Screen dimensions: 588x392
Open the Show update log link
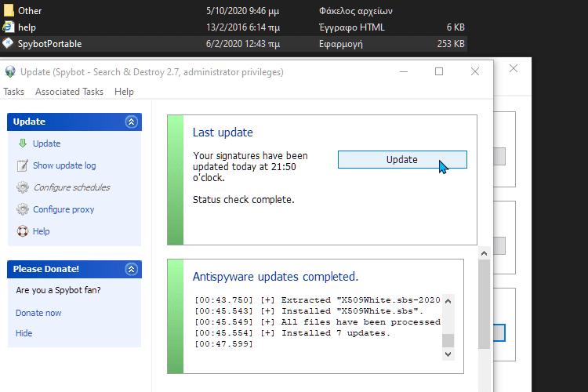(64, 165)
